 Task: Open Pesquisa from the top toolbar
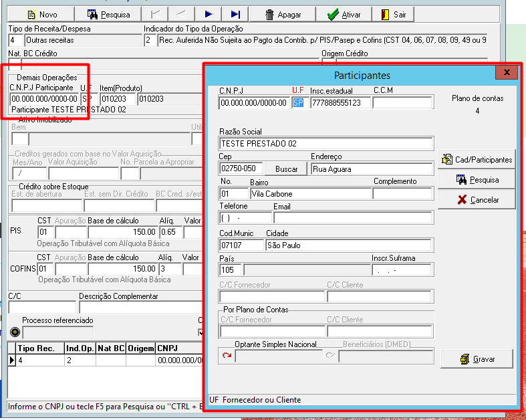click(x=108, y=15)
